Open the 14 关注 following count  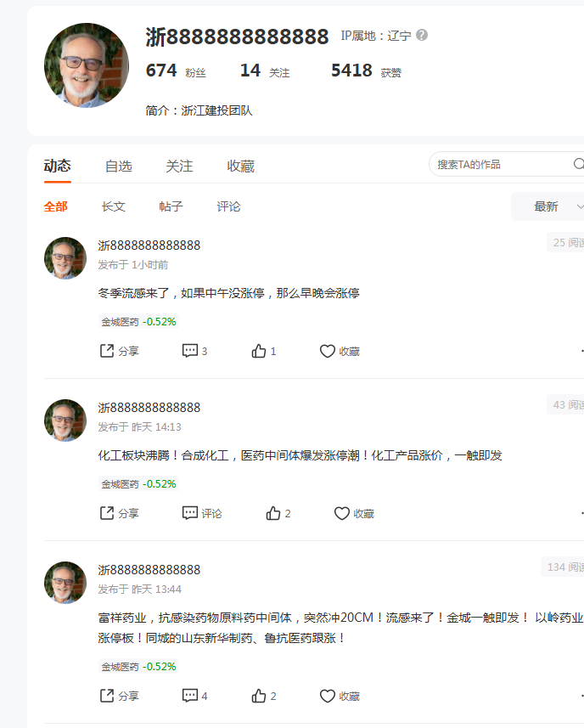pyautogui.click(x=265, y=71)
